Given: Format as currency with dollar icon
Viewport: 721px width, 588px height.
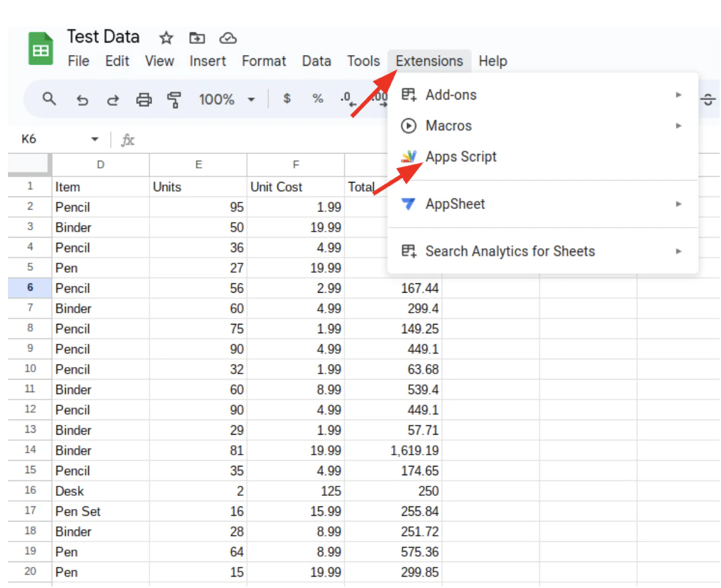Looking at the screenshot, I should click(287, 98).
